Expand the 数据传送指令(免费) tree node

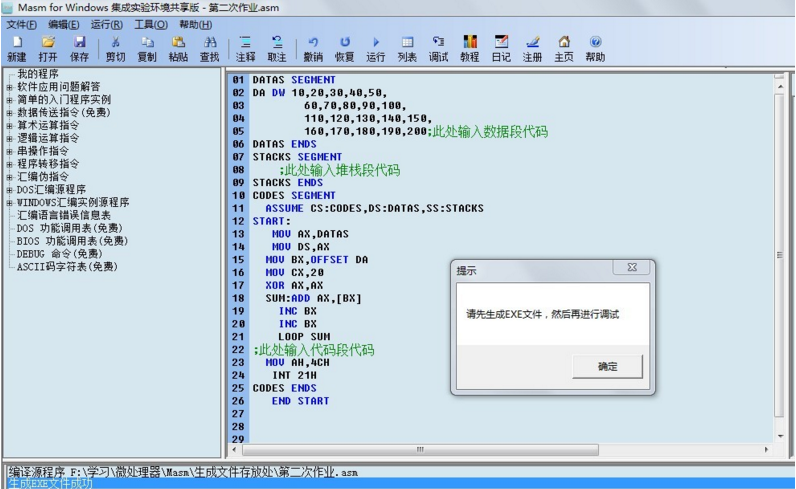pos(10,113)
